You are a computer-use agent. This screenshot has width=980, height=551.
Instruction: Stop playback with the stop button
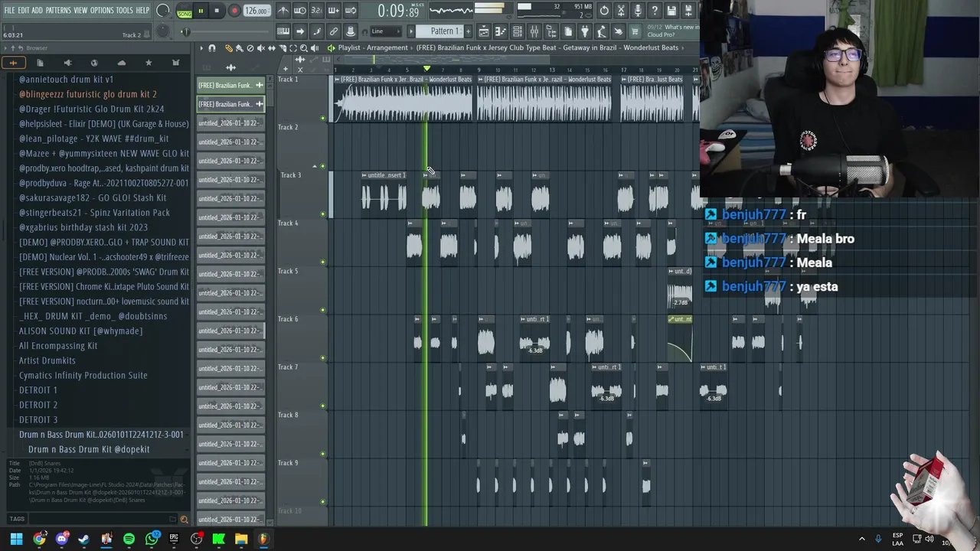(217, 11)
